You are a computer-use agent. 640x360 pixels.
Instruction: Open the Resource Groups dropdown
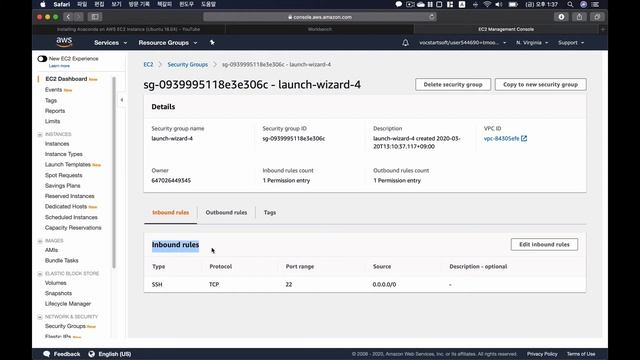(x=168, y=42)
